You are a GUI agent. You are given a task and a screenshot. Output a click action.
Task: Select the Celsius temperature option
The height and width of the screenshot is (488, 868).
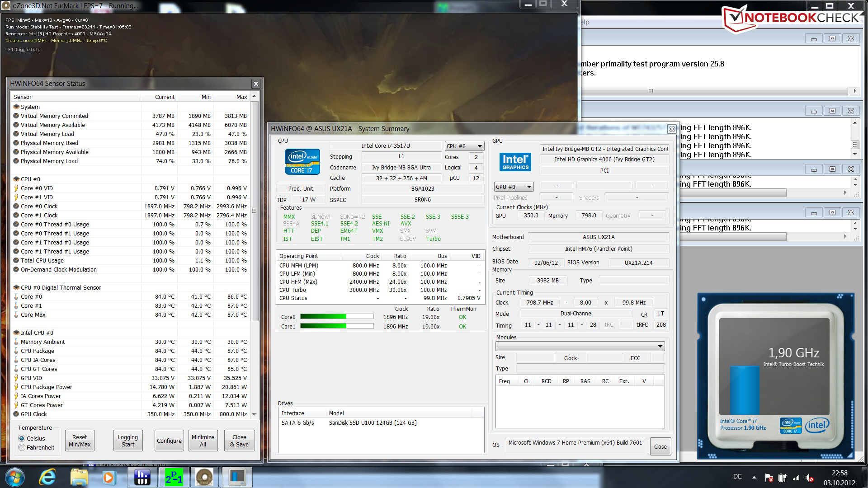click(22, 439)
